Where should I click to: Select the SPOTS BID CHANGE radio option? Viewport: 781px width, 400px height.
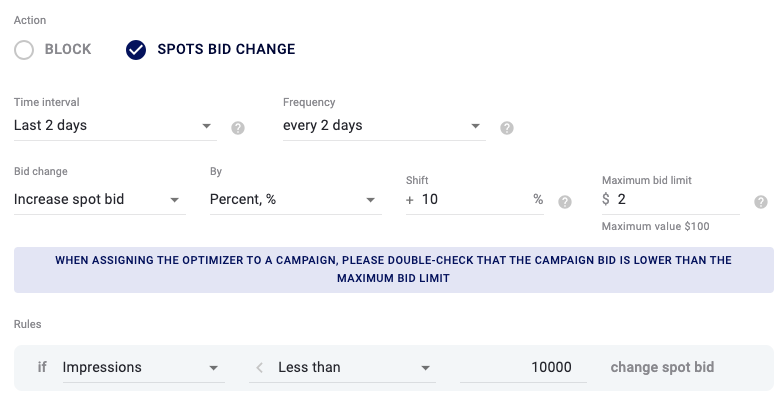pos(135,50)
